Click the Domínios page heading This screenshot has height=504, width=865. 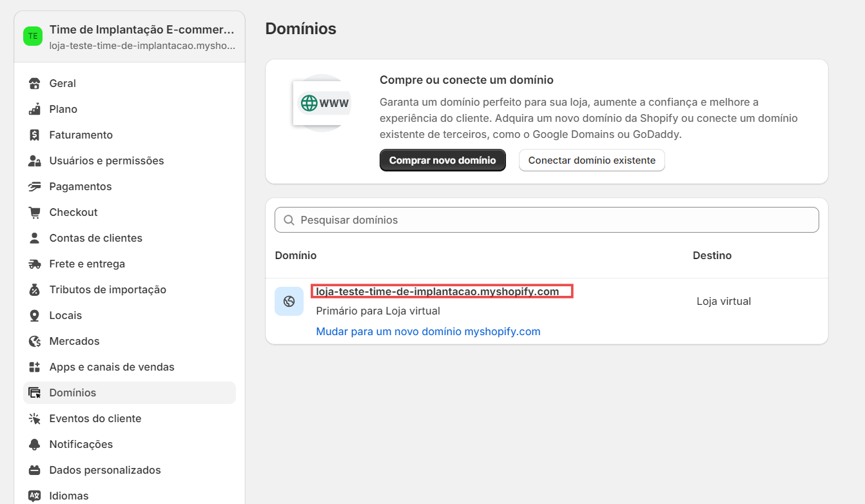301,29
